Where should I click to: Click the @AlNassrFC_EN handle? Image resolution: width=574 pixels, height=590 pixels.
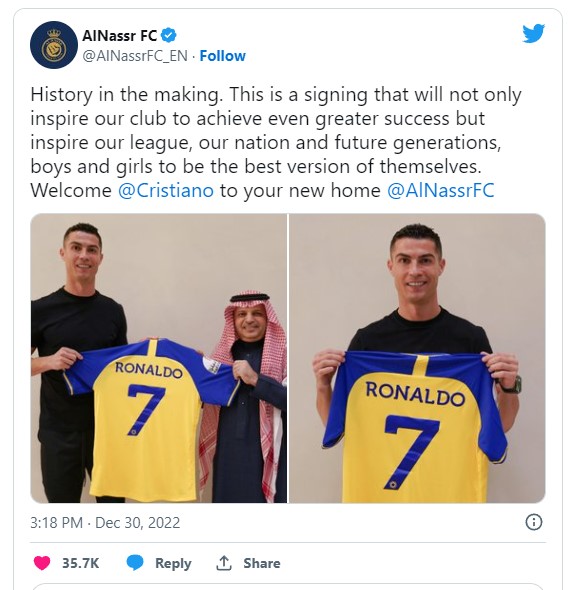(x=135, y=56)
